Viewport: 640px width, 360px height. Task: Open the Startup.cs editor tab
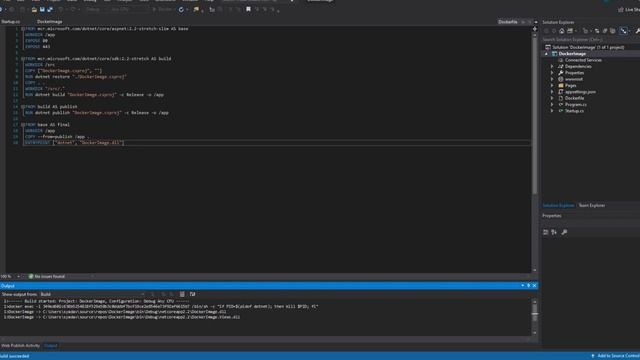click(11, 22)
